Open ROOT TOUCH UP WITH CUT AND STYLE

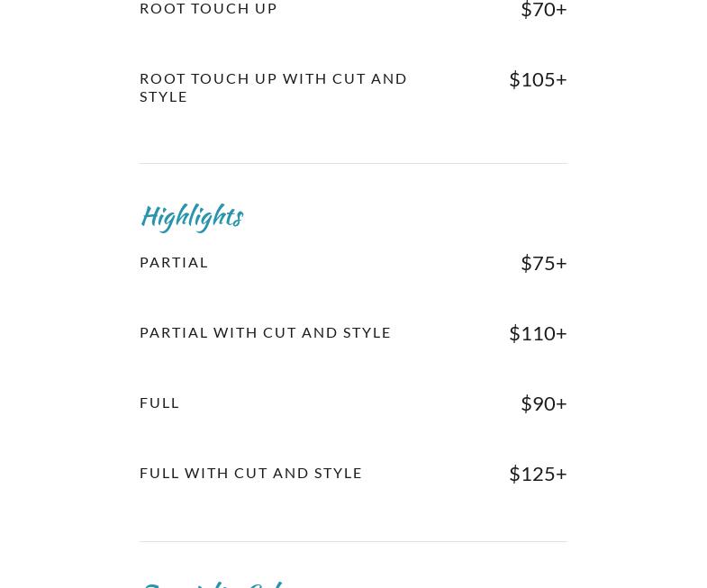(x=273, y=87)
